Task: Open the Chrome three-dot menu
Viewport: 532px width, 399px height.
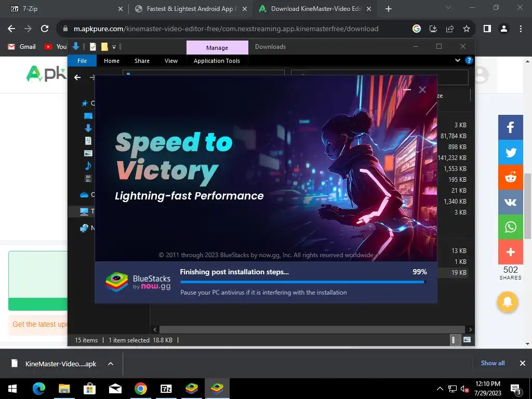Action: click(x=521, y=29)
